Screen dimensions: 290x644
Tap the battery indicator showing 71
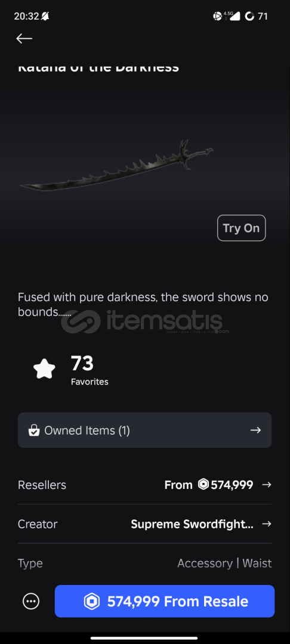256,17
